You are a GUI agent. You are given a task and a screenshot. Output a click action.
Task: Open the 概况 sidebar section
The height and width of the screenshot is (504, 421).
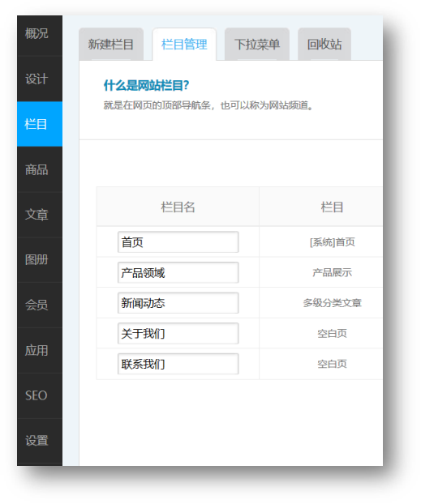[40, 35]
